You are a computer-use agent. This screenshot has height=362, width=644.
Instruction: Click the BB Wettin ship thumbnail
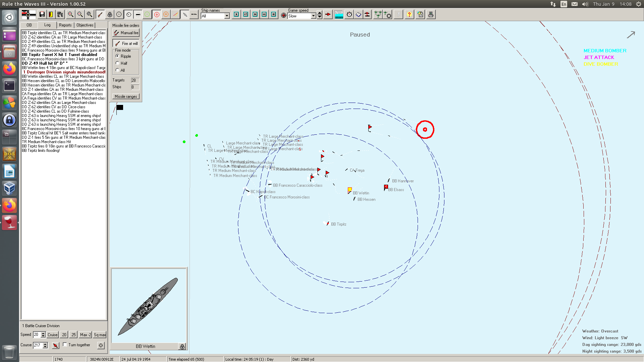coord(148,306)
